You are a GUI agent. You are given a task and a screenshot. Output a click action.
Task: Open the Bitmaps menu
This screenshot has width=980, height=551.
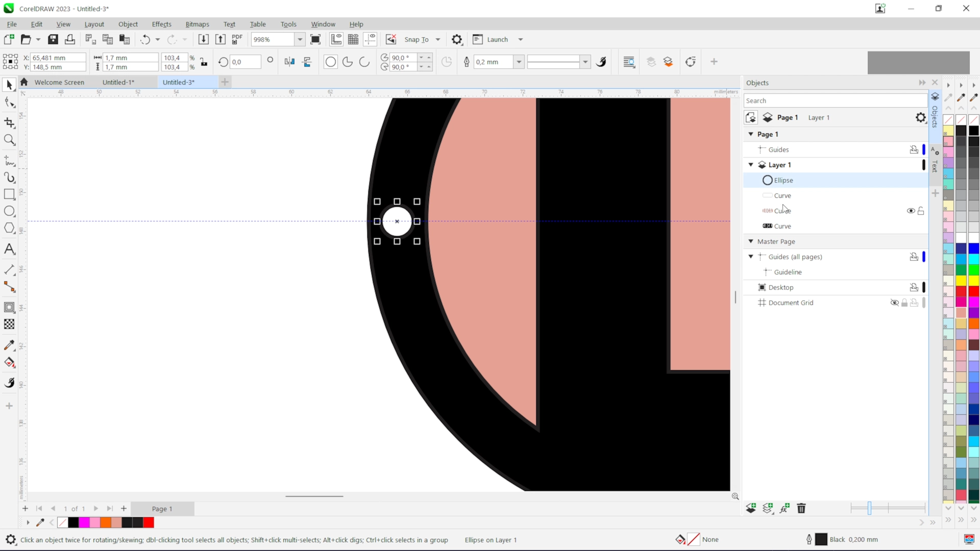(x=197, y=24)
